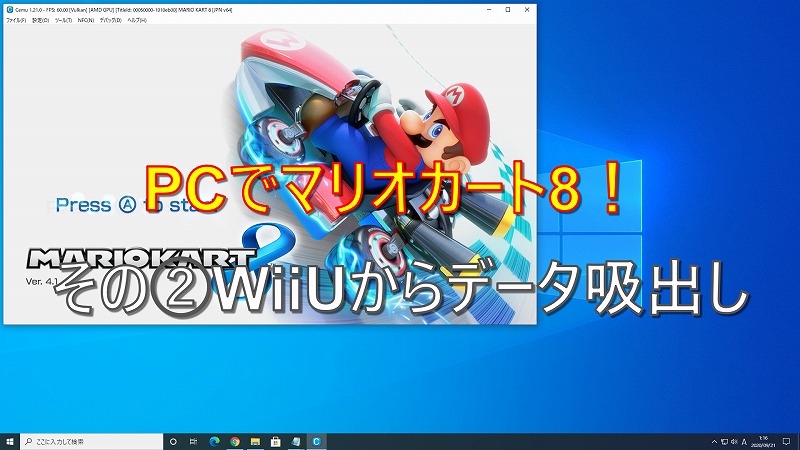Open the ヘルプ(H) menu in Cemu

(137, 20)
